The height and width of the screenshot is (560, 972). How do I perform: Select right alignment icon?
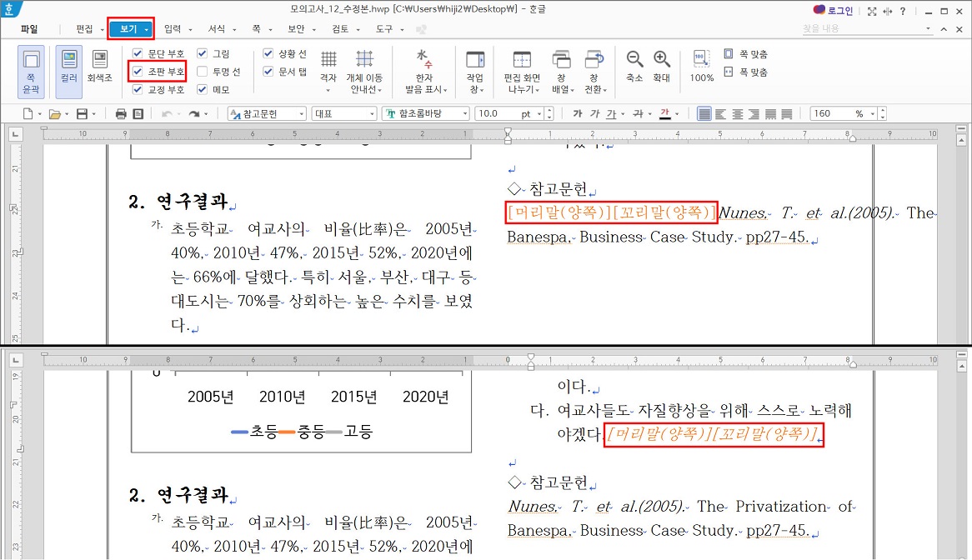click(x=754, y=114)
